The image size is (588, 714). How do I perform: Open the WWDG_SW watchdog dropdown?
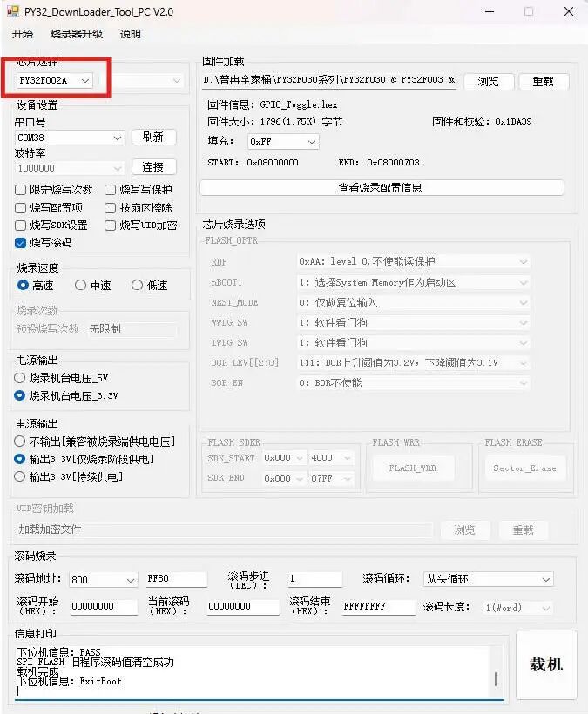coord(413,323)
